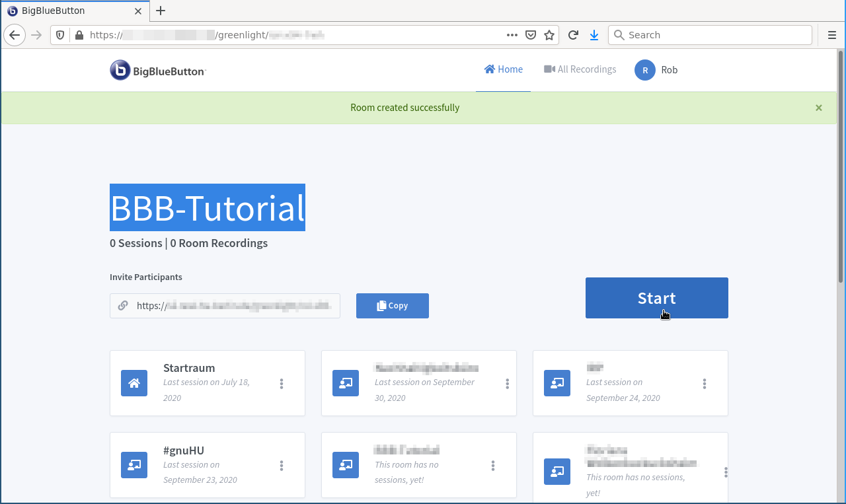Open a new browser tab
846x504 pixels.
[x=161, y=11]
